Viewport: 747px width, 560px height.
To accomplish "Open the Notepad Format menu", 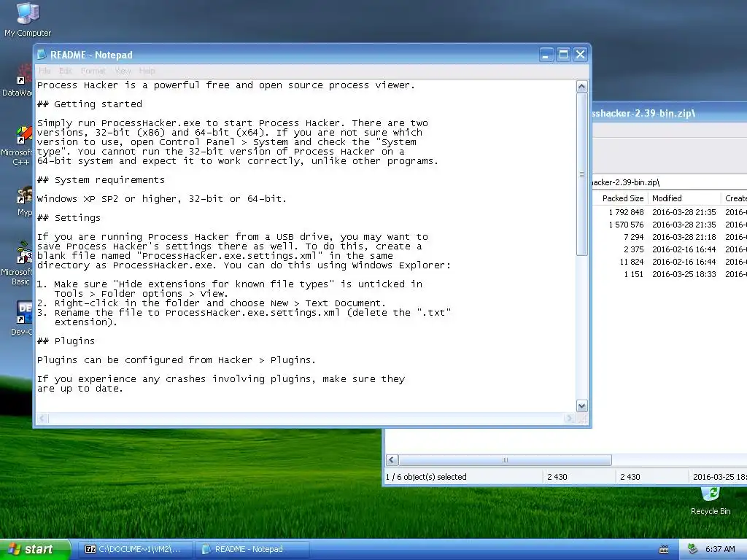I will [93, 71].
